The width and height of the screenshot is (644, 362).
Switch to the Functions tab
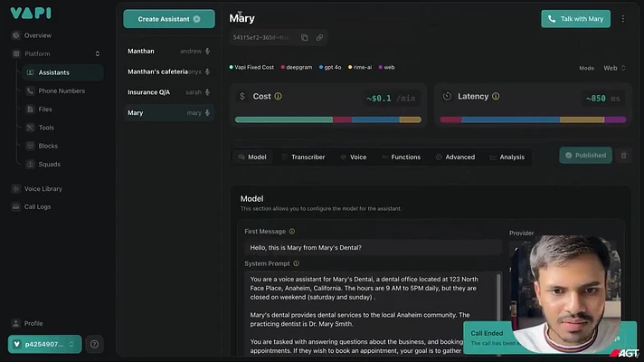(x=402, y=157)
